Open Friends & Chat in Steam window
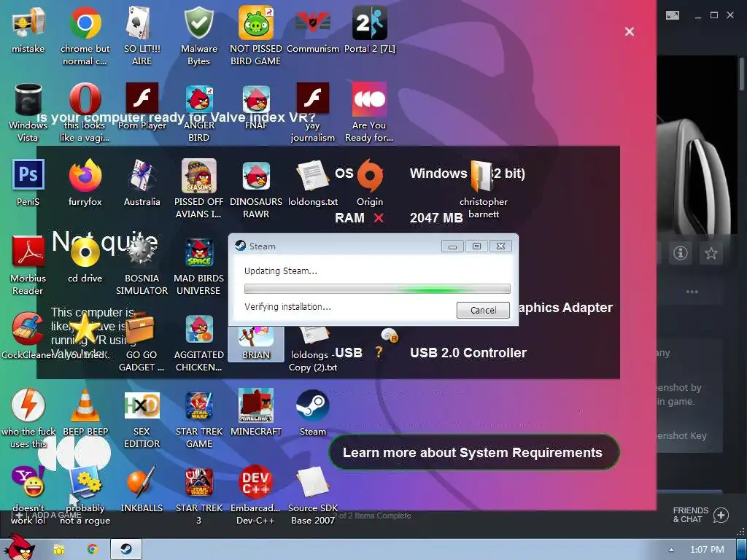 tap(700, 515)
